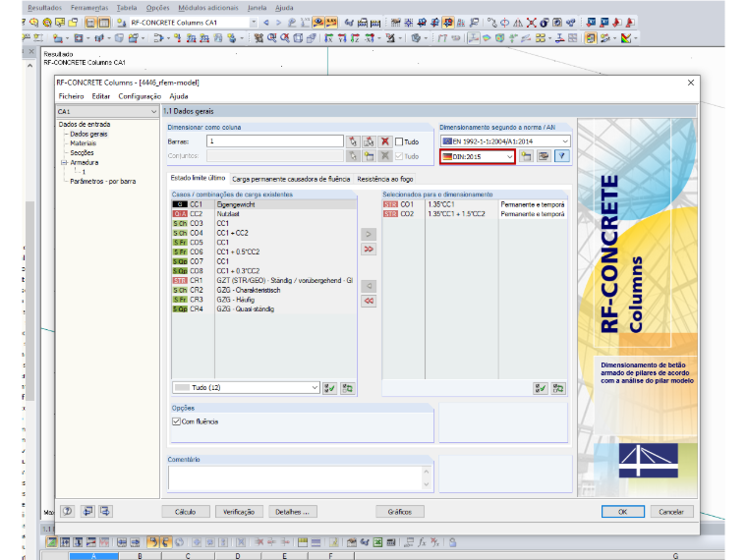Viewport: 747px width, 560px height.
Task: Click the fx formula icon in bottom toolbar
Action: click(x=422, y=542)
